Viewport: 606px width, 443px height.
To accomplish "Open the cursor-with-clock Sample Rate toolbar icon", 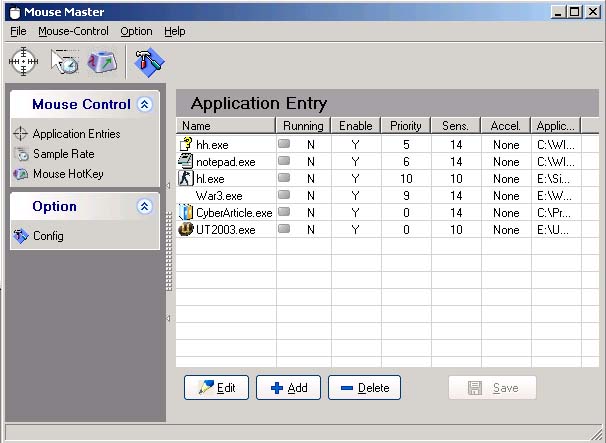I will click(64, 61).
